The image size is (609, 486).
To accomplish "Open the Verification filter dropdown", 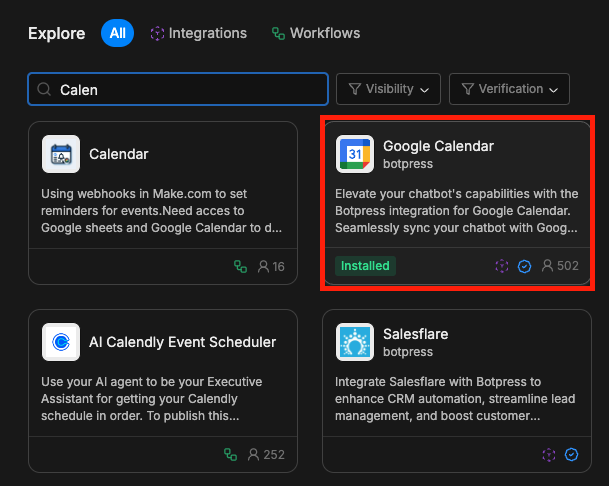I will pos(509,89).
